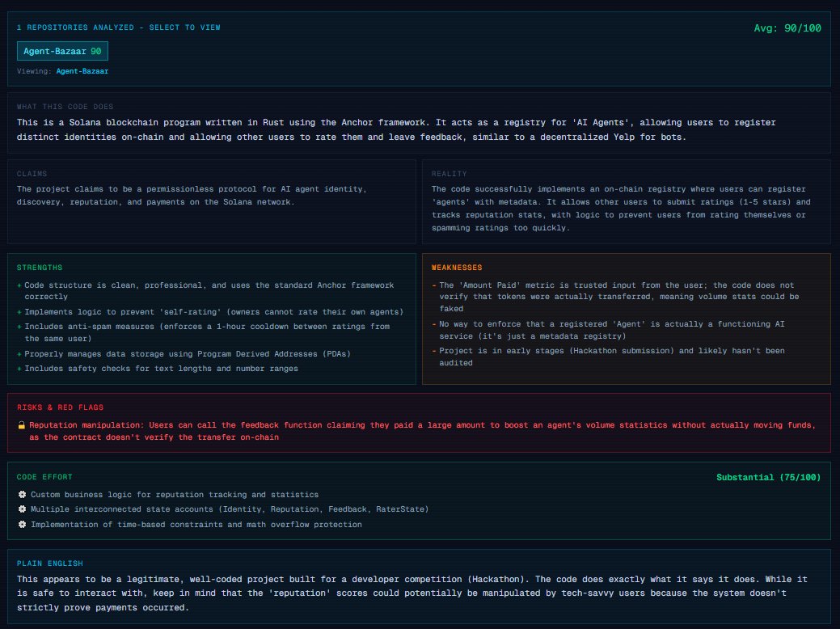Click the REALITY heading
This screenshot has width=840, height=629.
[449, 174]
